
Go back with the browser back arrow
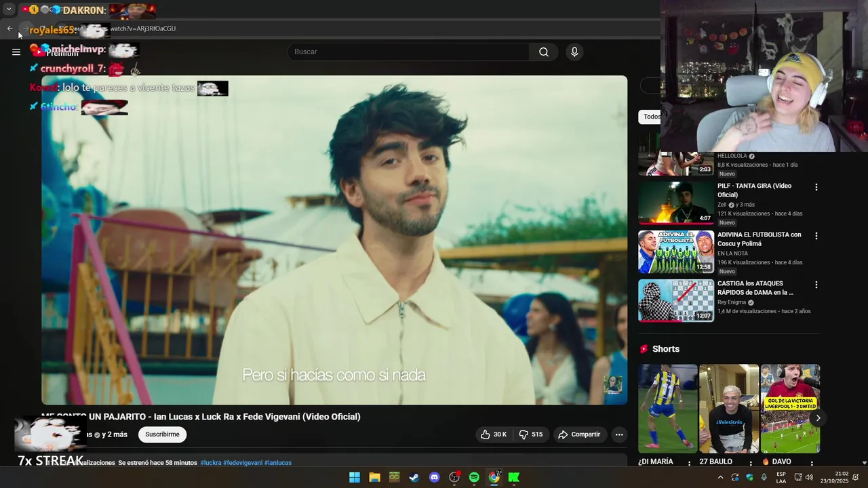coord(9,28)
